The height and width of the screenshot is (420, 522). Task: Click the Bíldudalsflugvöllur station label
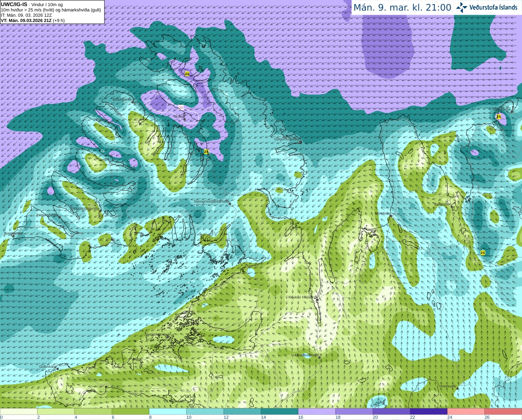[85, 208]
